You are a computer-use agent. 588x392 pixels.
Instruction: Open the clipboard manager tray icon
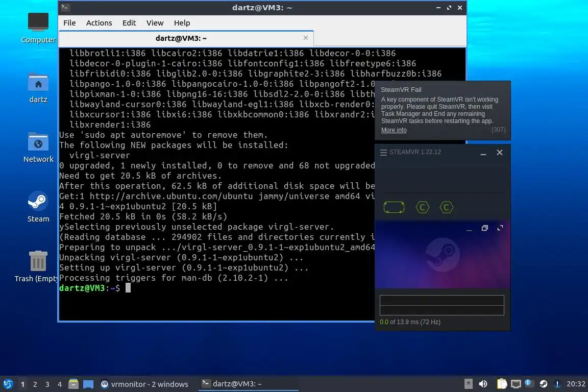502,384
